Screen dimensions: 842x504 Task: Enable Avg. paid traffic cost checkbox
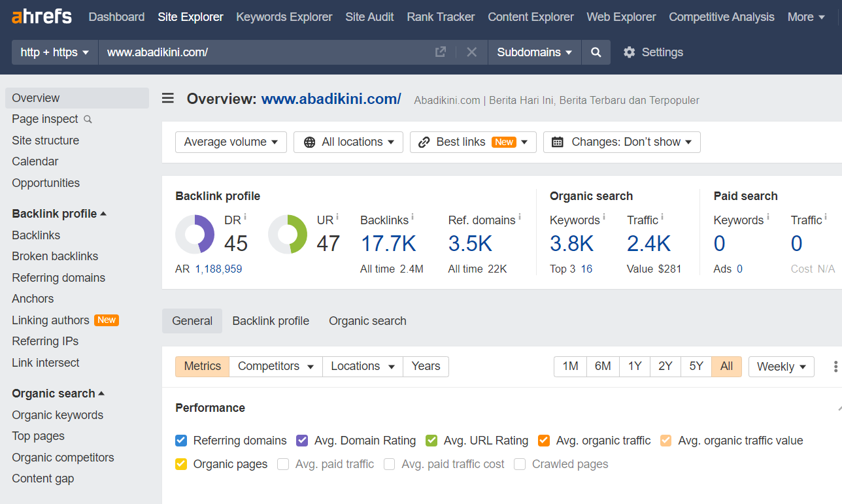[x=390, y=464]
